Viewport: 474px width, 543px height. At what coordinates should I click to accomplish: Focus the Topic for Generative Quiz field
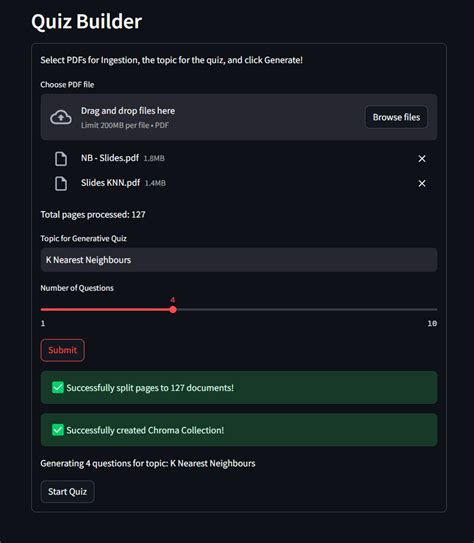(x=239, y=260)
